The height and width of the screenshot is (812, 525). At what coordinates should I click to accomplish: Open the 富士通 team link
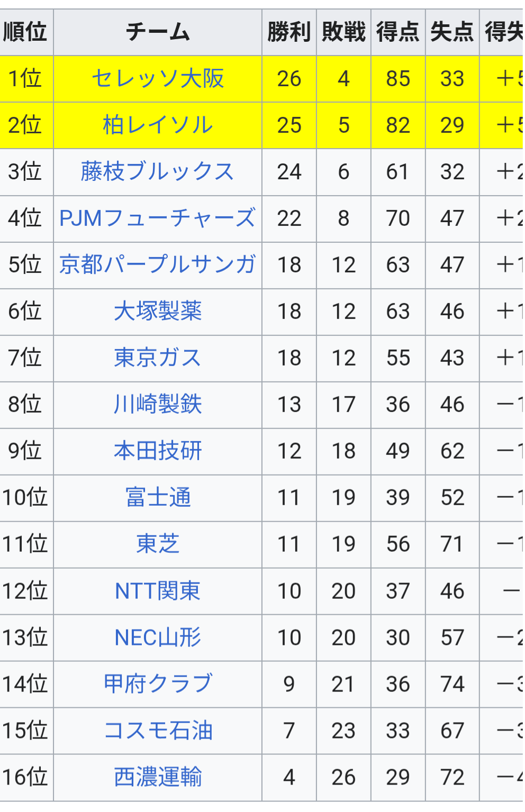158,498
